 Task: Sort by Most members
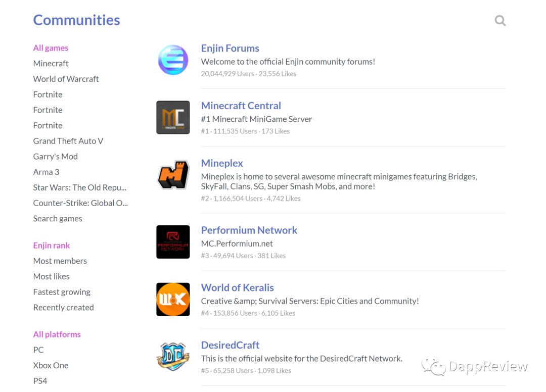pyautogui.click(x=60, y=261)
